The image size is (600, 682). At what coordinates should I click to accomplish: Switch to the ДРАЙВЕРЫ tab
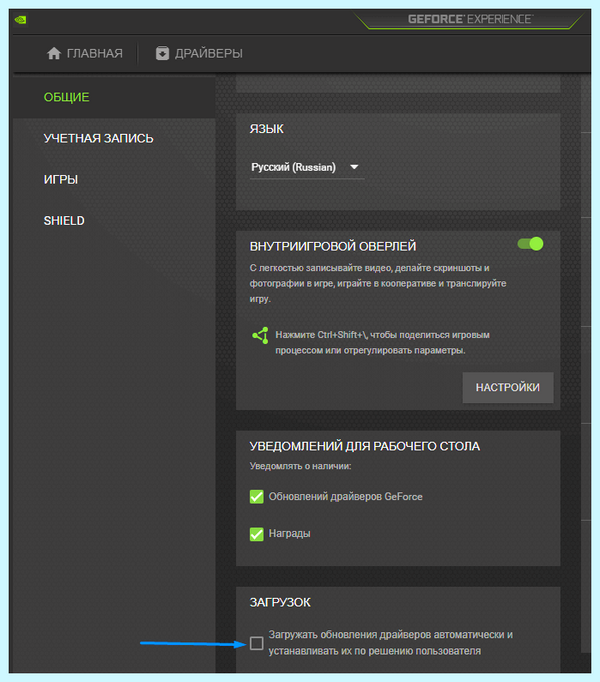click(199, 53)
